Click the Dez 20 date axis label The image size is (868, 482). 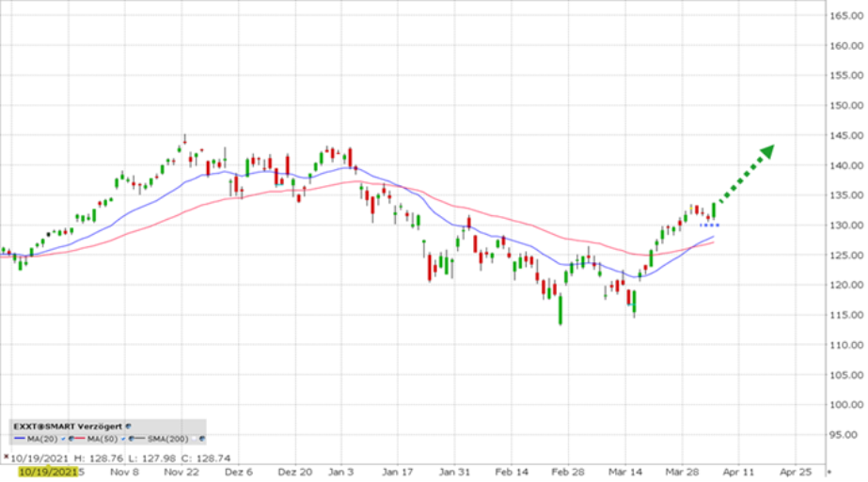[x=295, y=472]
